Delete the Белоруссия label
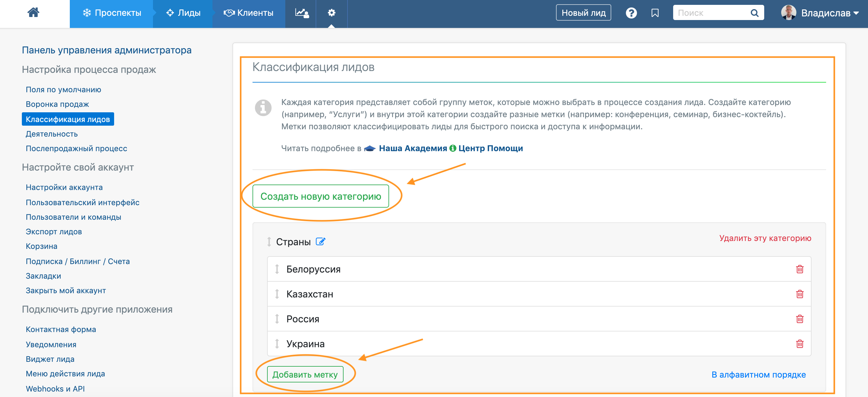Viewport: 868px width, 397px height. pos(799,269)
